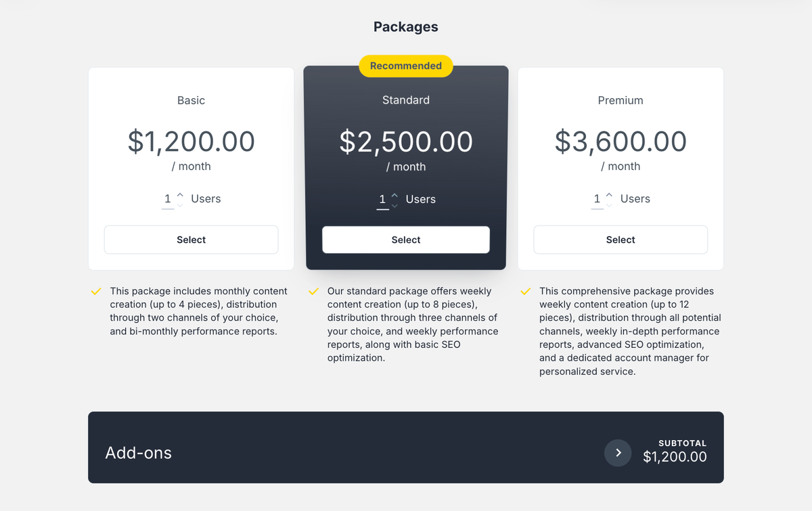Click the circular arrow icon in Add-ons bar

pos(618,453)
